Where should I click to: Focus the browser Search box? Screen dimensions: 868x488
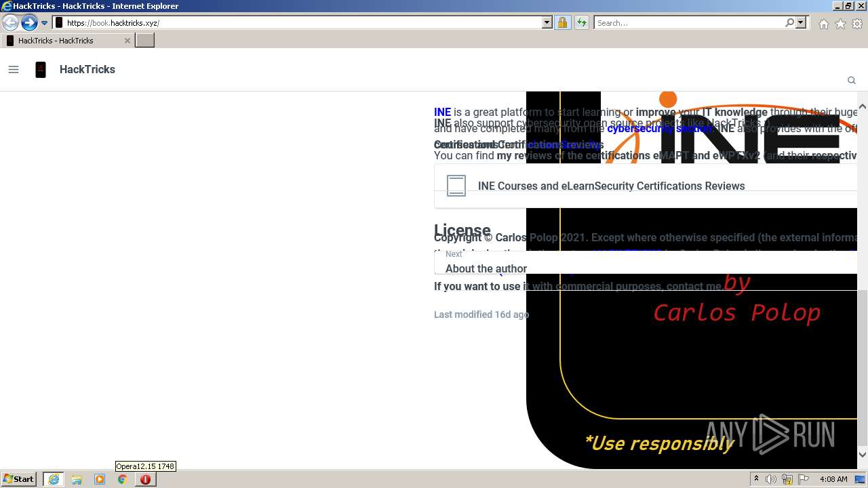click(688, 23)
